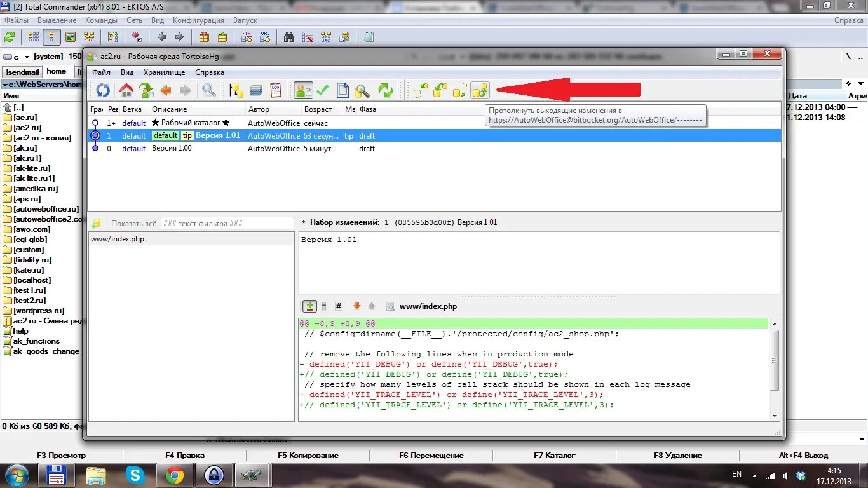Open Chrome from the taskbar
The height and width of the screenshot is (488, 868).
pyautogui.click(x=175, y=475)
